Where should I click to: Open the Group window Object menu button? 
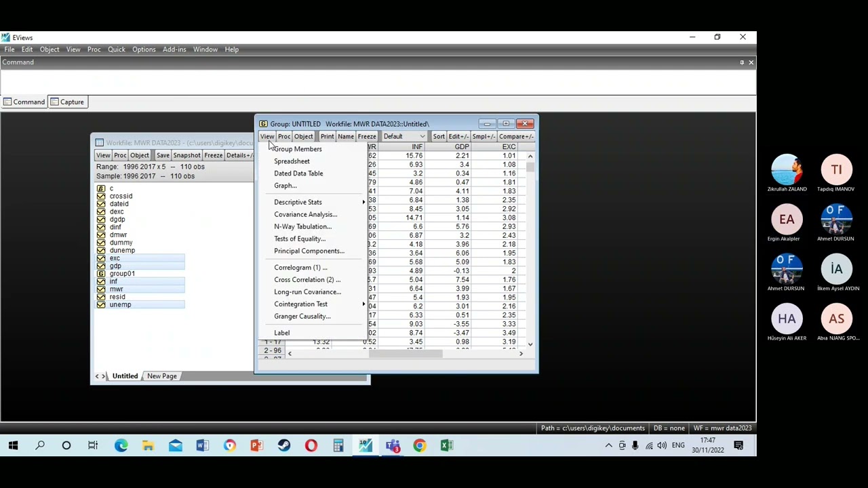pyautogui.click(x=303, y=136)
